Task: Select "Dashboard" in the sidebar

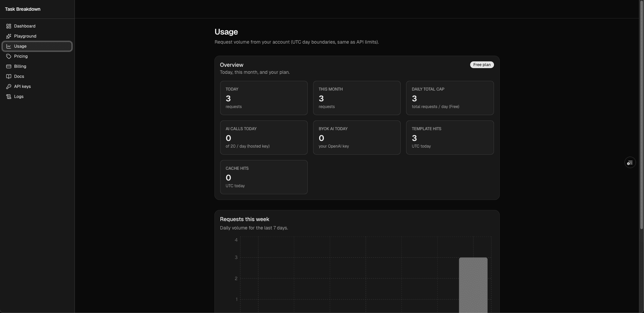Action: coord(24,26)
